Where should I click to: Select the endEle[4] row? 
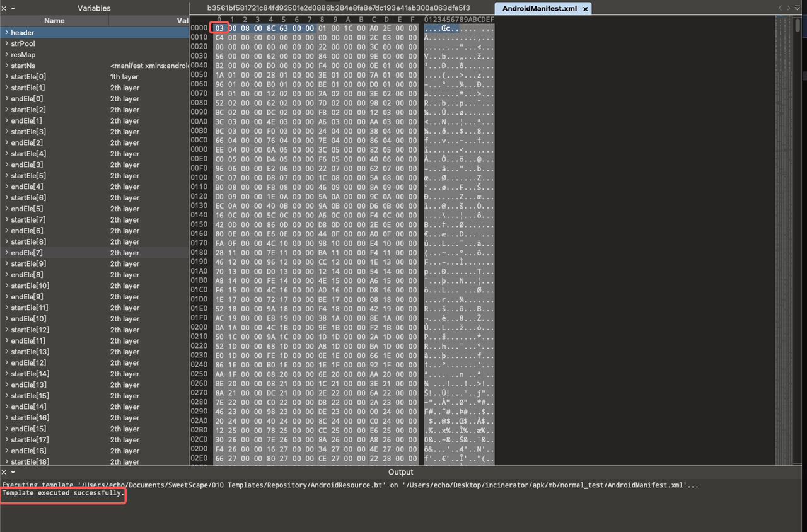click(x=95, y=187)
